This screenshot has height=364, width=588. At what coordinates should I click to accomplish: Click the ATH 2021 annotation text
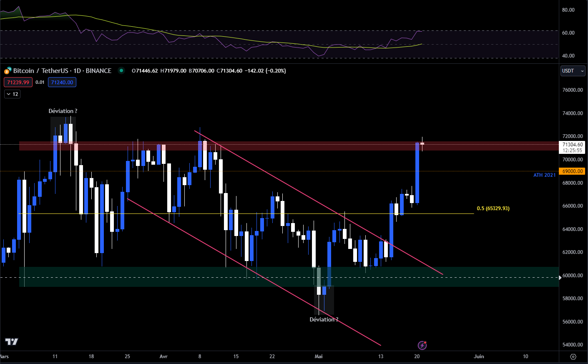pos(545,175)
